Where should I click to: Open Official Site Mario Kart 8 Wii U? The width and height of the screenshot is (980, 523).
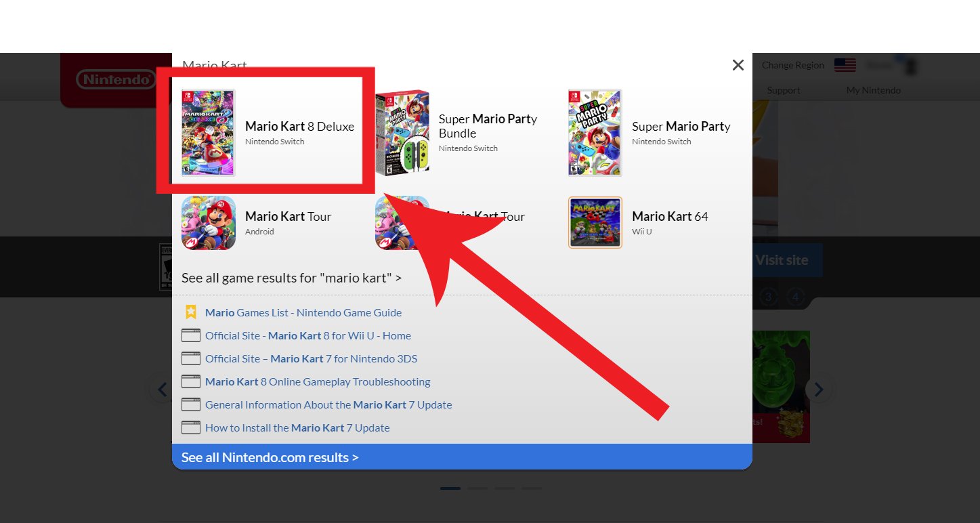(308, 335)
